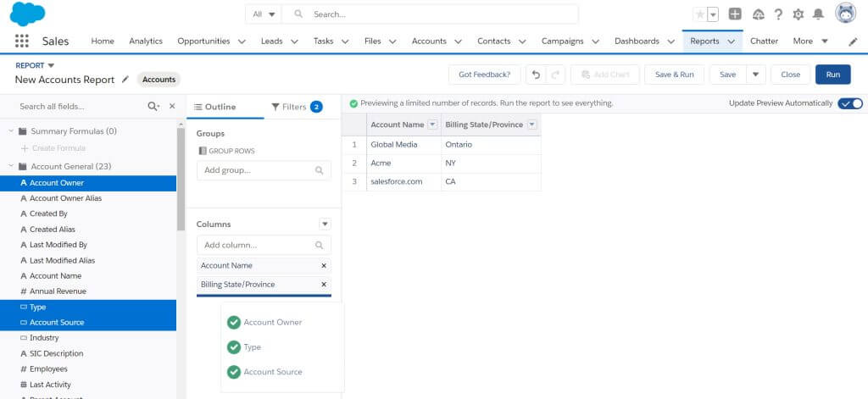Open the favorites list dropdown arrow
868x399 pixels.
(x=713, y=14)
